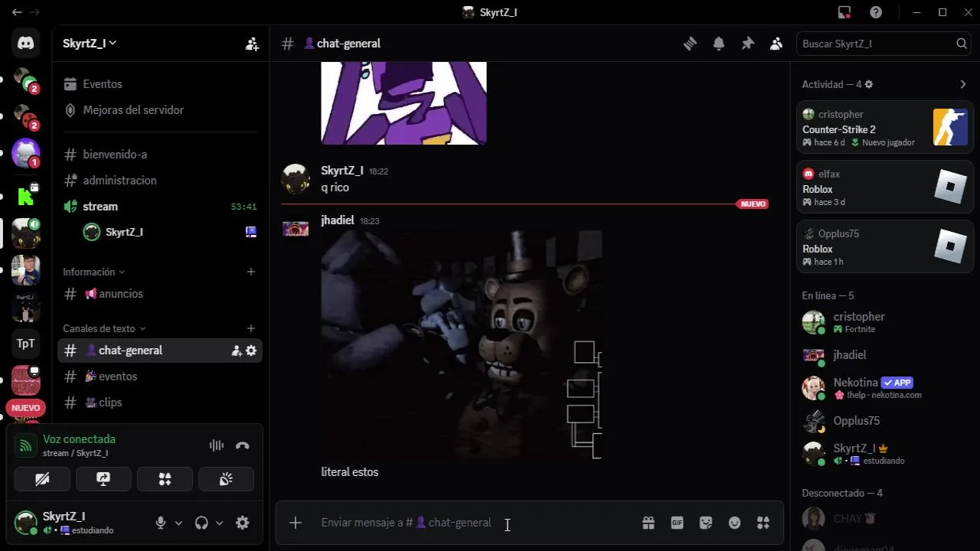
Task: Invite people icon beside server name
Action: pos(252,44)
